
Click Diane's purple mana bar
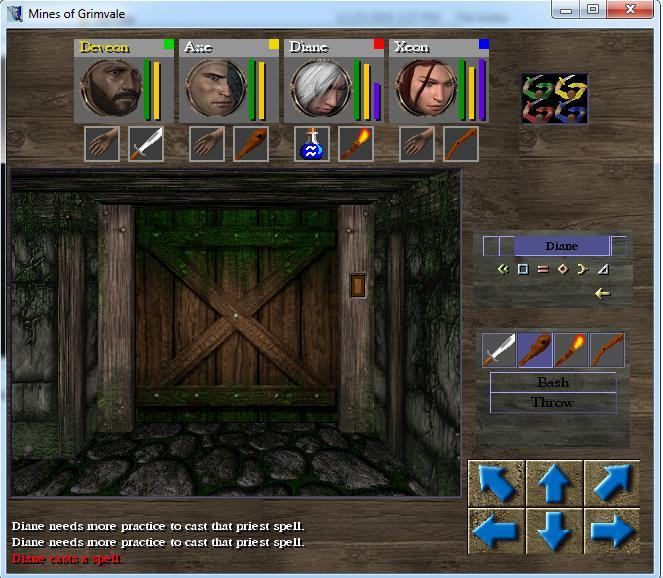coord(377,101)
